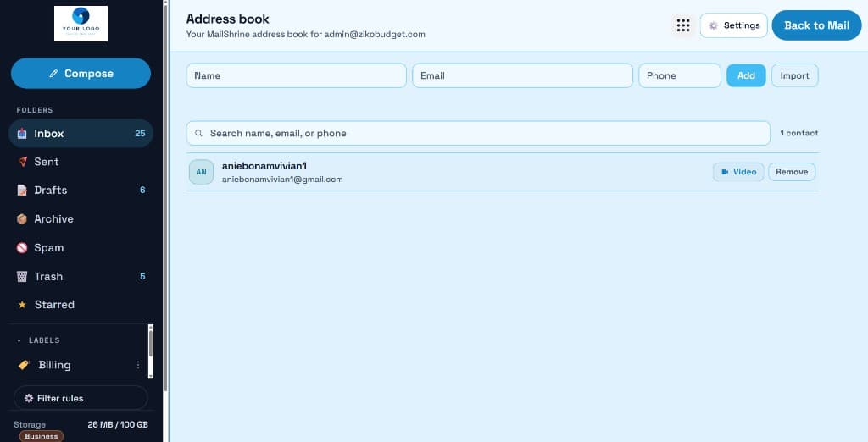
Task: Click the Business plan badge
Action: click(x=42, y=436)
